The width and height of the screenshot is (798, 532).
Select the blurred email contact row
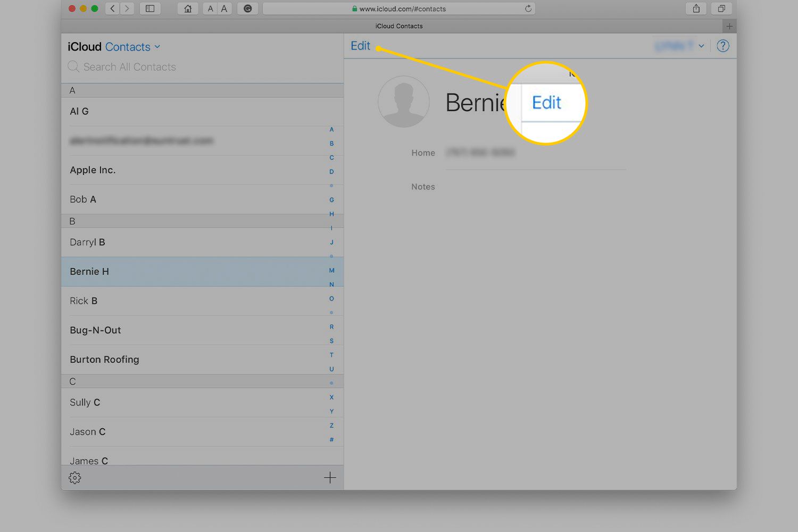[202, 141]
